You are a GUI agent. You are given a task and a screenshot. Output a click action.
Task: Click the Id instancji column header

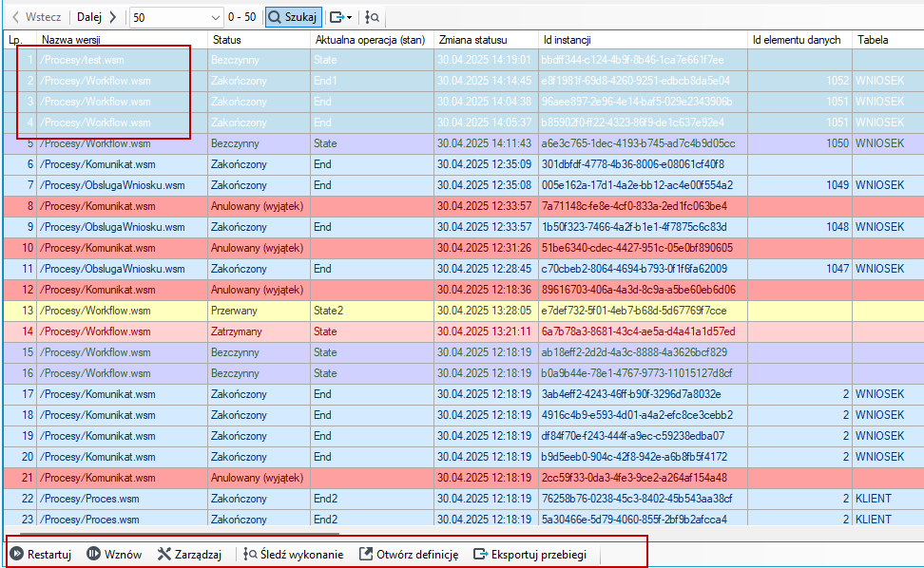pos(643,40)
